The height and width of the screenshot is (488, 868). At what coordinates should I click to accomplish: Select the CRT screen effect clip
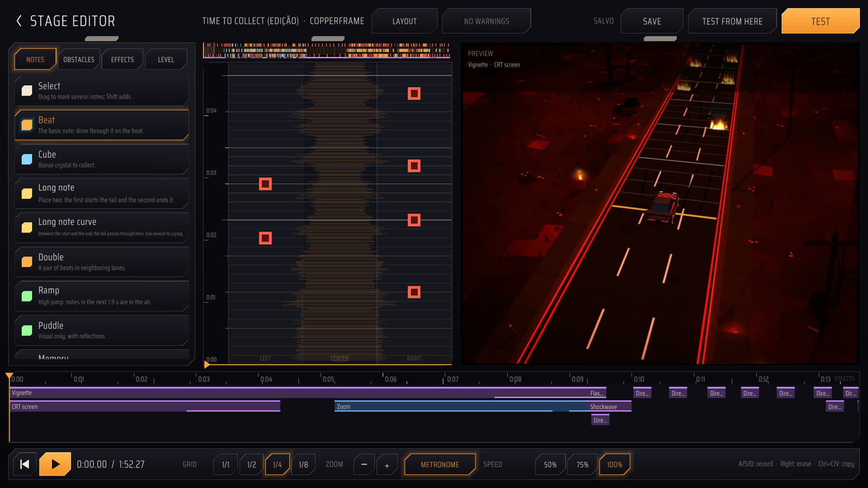(145, 407)
